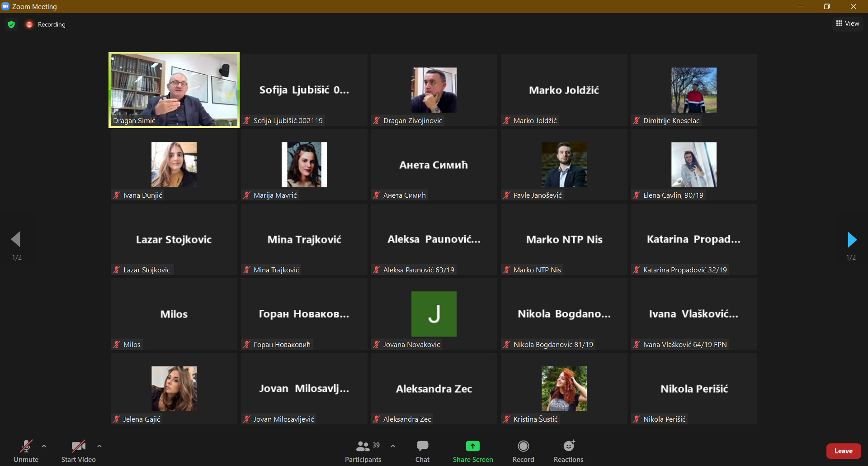Click muted mic icon beside Горан Новаковић label
Viewport: 868px width, 466px height.
click(x=247, y=344)
